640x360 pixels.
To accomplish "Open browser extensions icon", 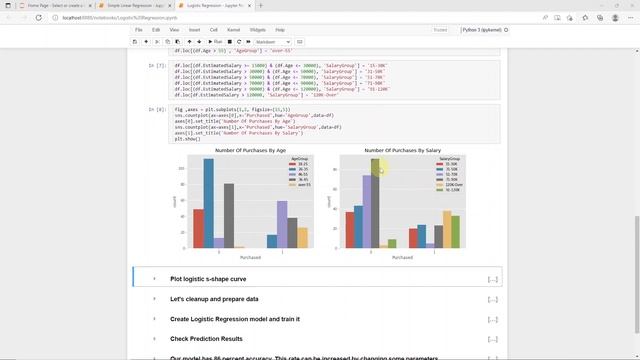I will click(585, 18).
